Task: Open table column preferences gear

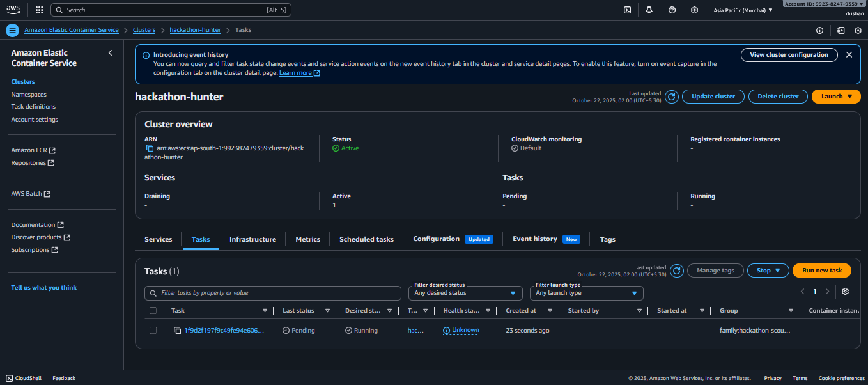Action: pos(845,291)
